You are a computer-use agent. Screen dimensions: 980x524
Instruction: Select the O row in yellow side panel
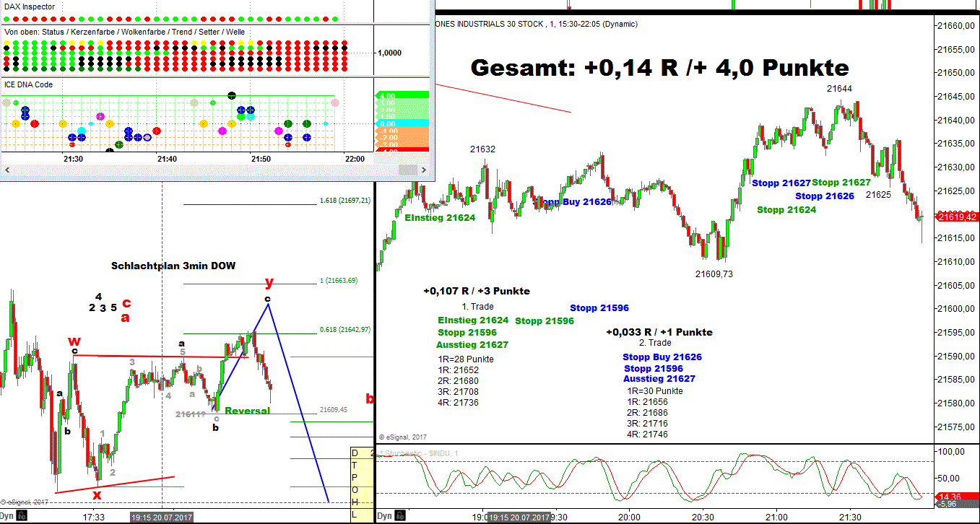355,490
